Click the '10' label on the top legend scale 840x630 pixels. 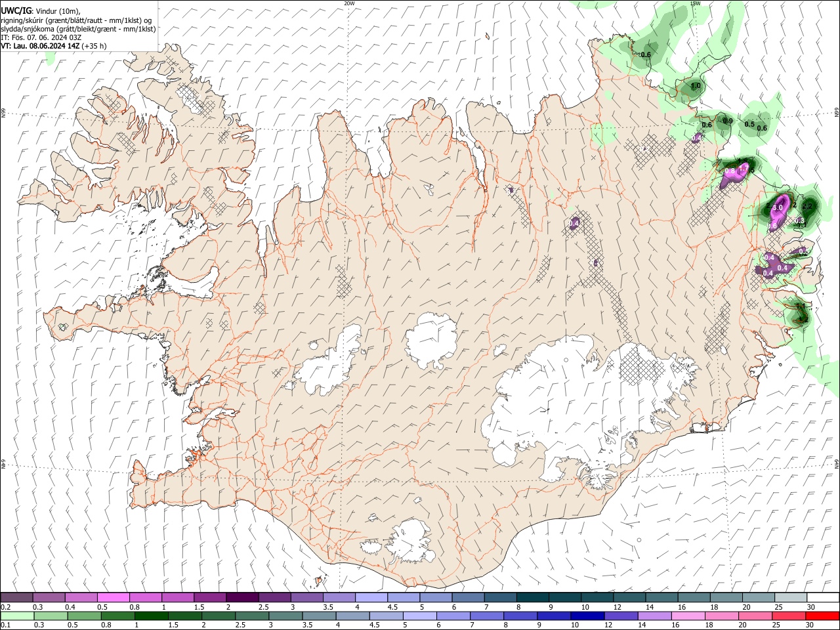coord(585,607)
